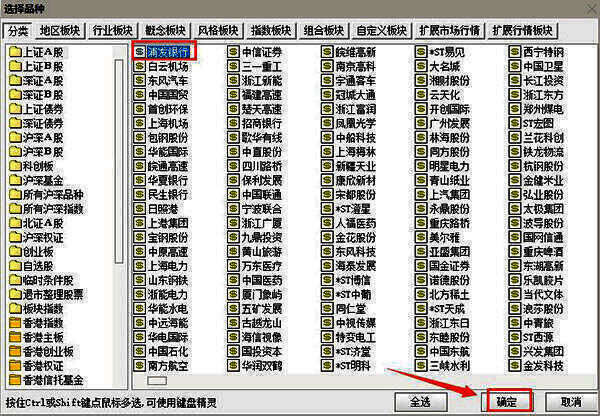Choose stock 保利发展

pos(262,180)
